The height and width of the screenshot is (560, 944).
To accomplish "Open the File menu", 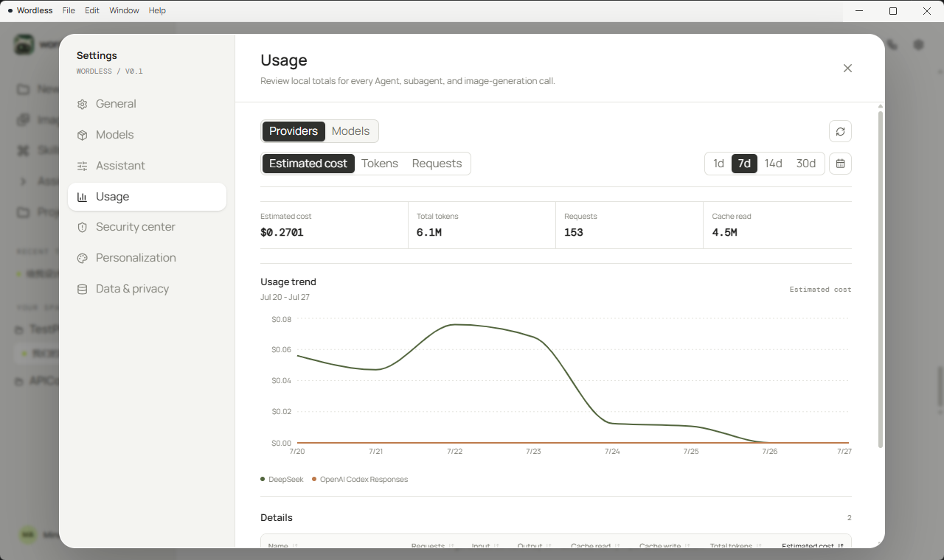I will tap(69, 10).
